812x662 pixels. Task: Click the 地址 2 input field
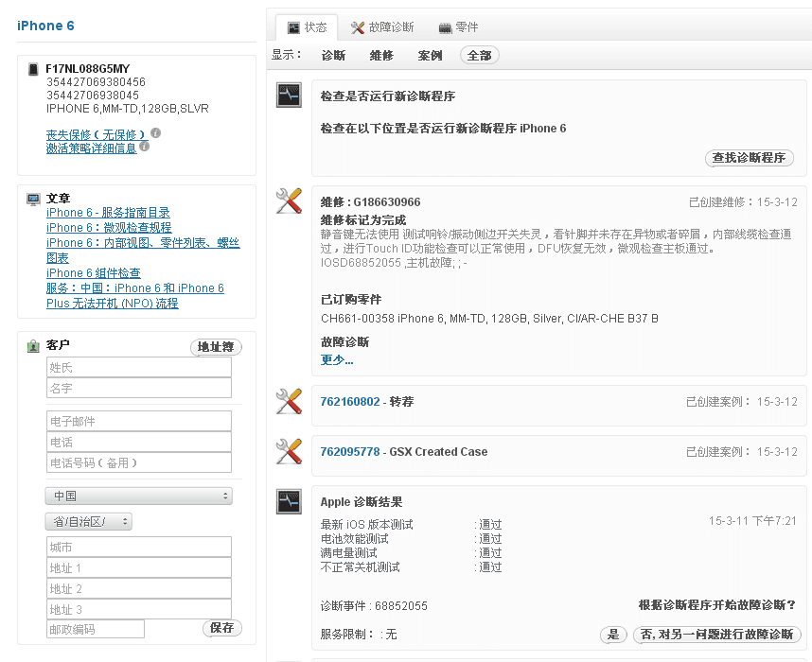point(139,588)
